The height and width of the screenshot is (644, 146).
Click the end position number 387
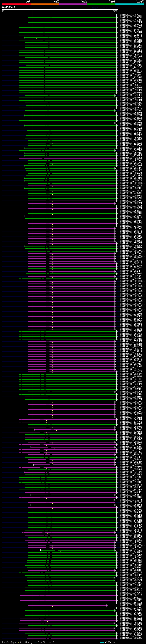115,11
